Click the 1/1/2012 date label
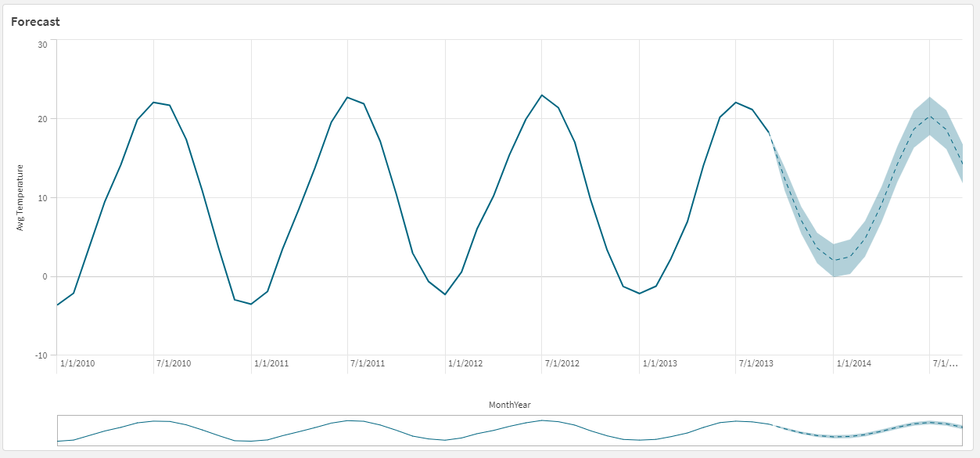The width and height of the screenshot is (980, 458). click(x=465, y=363)
